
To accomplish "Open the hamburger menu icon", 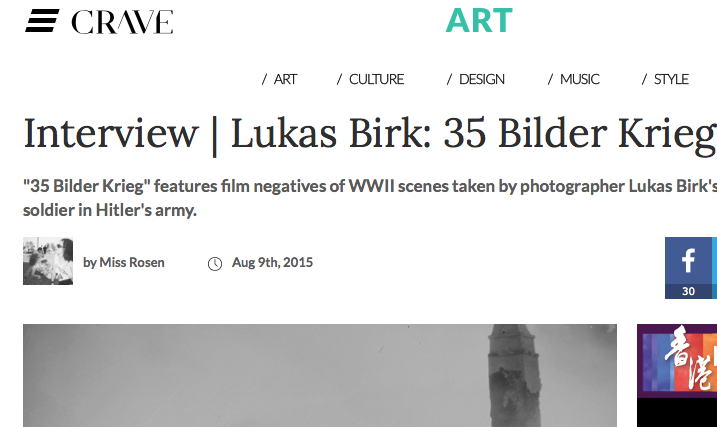I will coord(42,21).
